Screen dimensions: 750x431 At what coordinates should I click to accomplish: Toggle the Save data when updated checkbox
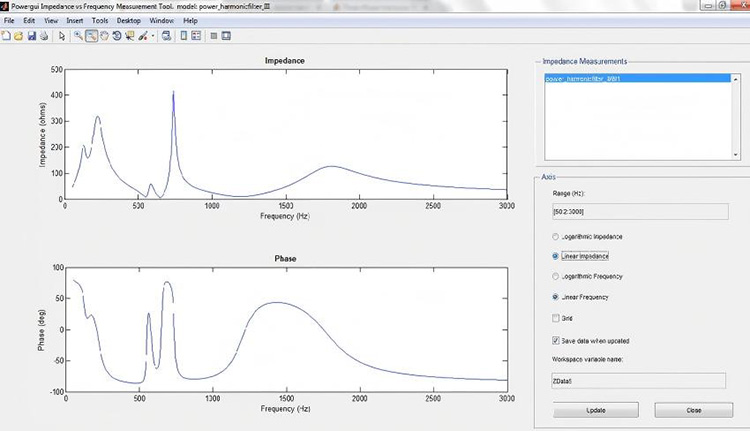555,341
